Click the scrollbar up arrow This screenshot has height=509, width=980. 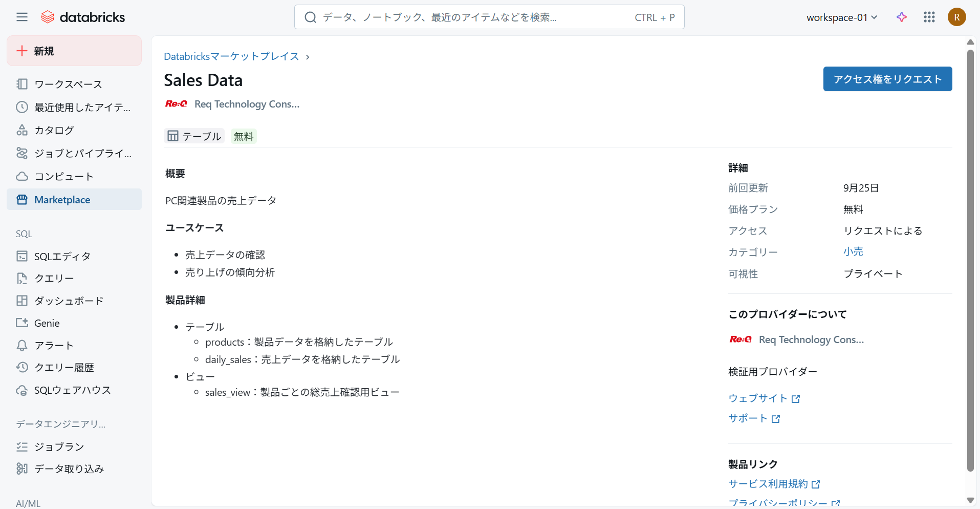pos(970,42)
